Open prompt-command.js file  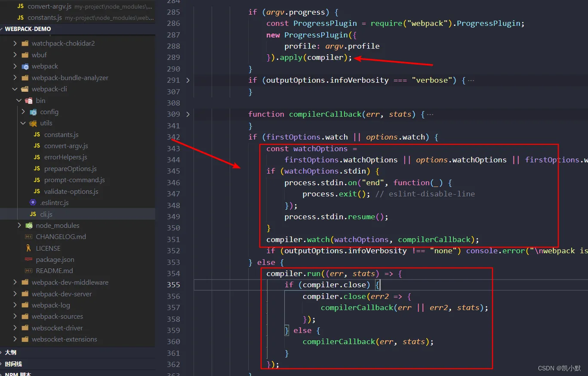click(74, 180)
